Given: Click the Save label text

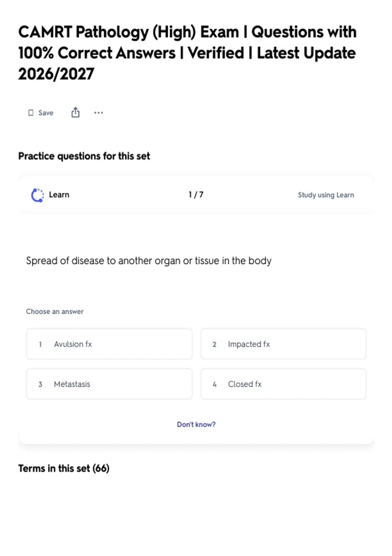Looking at the screenshot, I should point(46,113).
